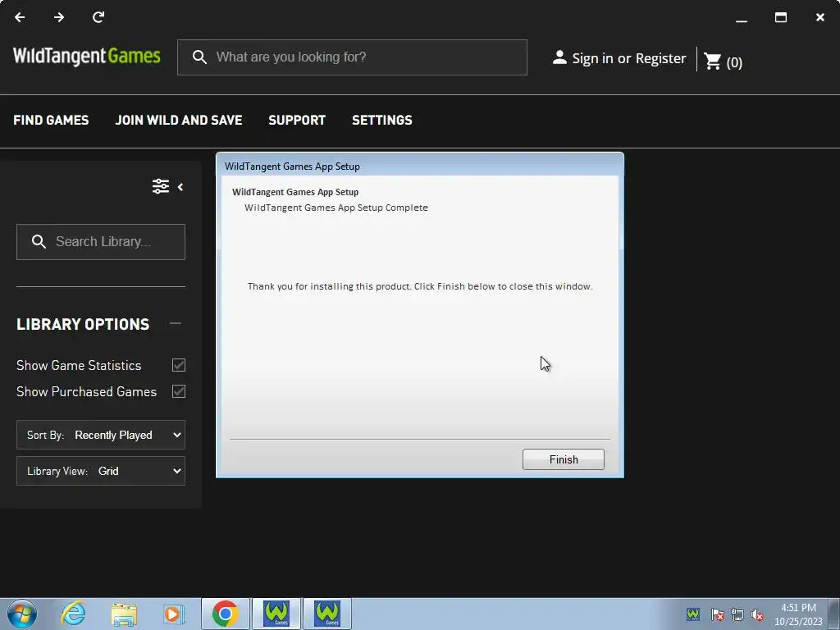
Task: Close the WildTangent Games window
Action: click(820, 17)
